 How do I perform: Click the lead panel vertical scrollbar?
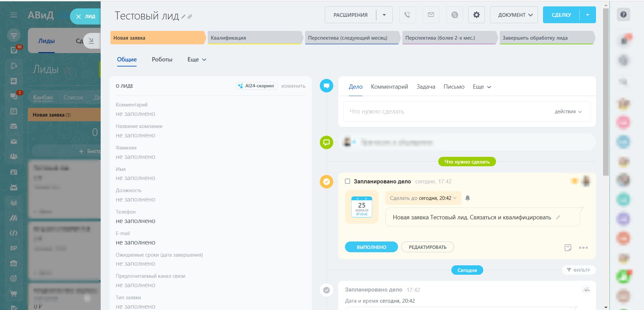tap(606, 92)
